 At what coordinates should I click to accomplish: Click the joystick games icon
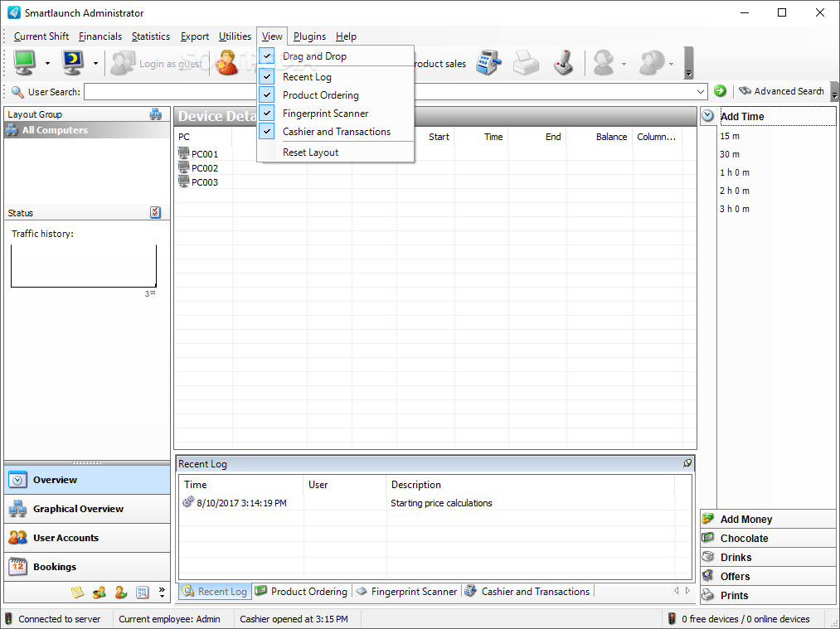[563, 63]
